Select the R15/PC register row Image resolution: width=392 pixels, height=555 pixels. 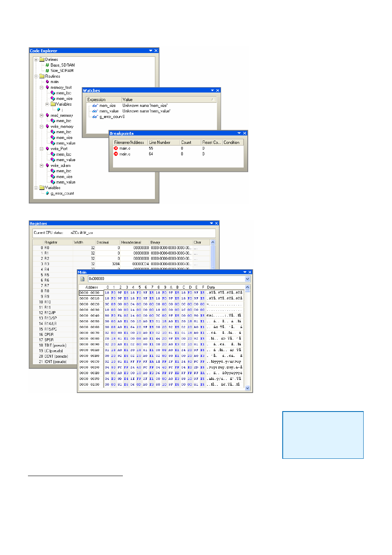(55, 329)
